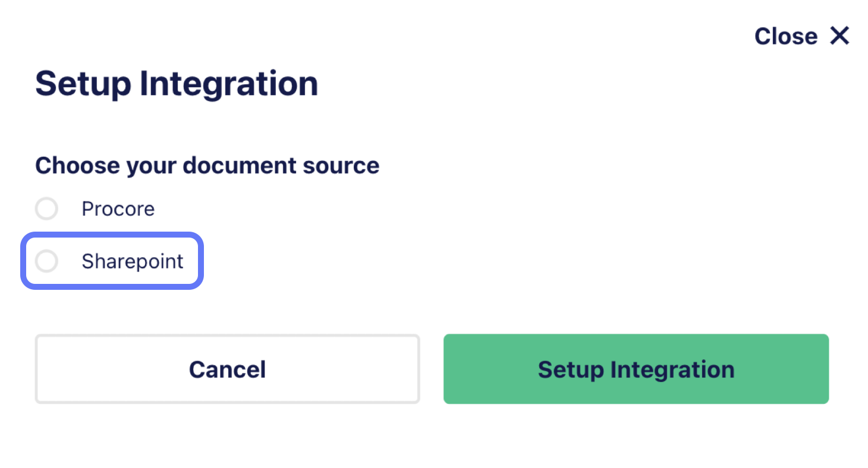Select the Sharepoint radio button
This screenshot has height=468, width=868.
point(46,261)
